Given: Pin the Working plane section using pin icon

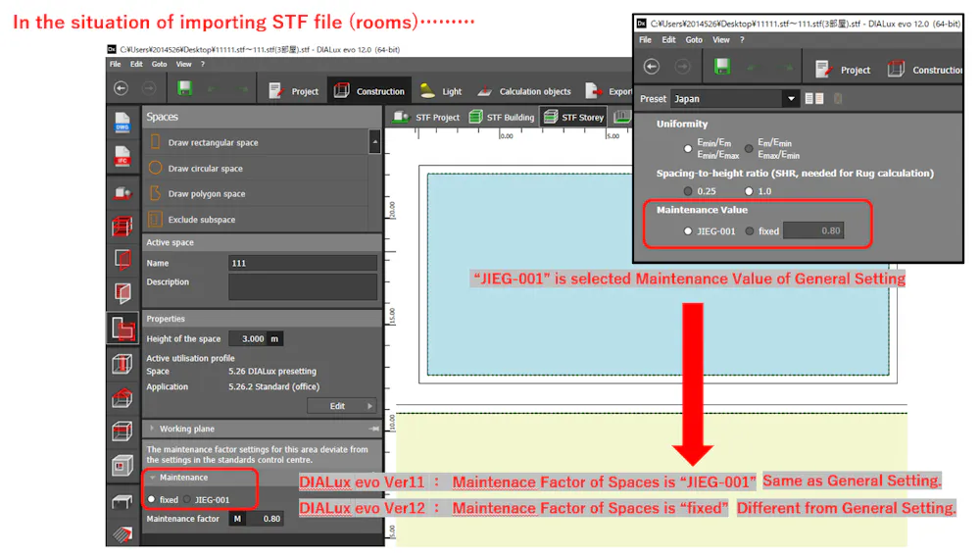Looking at the screenshot, I should coord(373,430).
